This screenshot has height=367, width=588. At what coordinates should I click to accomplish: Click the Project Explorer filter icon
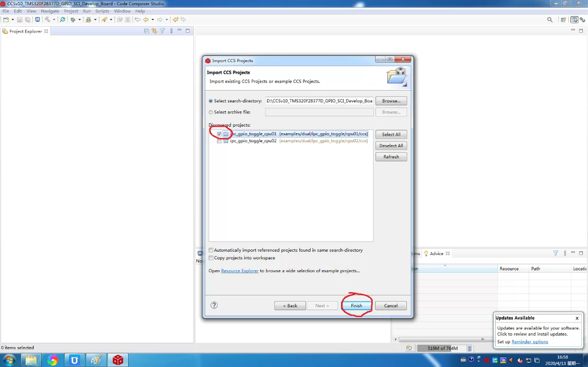[162, 31]
